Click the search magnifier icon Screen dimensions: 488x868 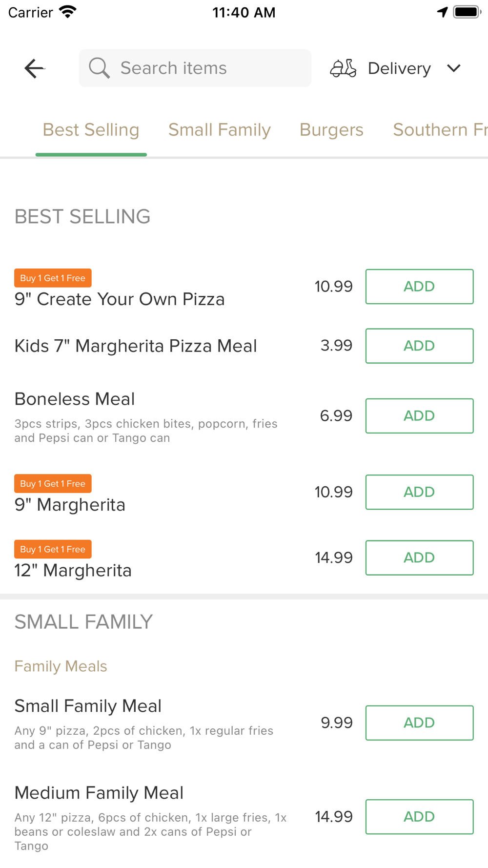pyautogui.click(x=99, y=68)
